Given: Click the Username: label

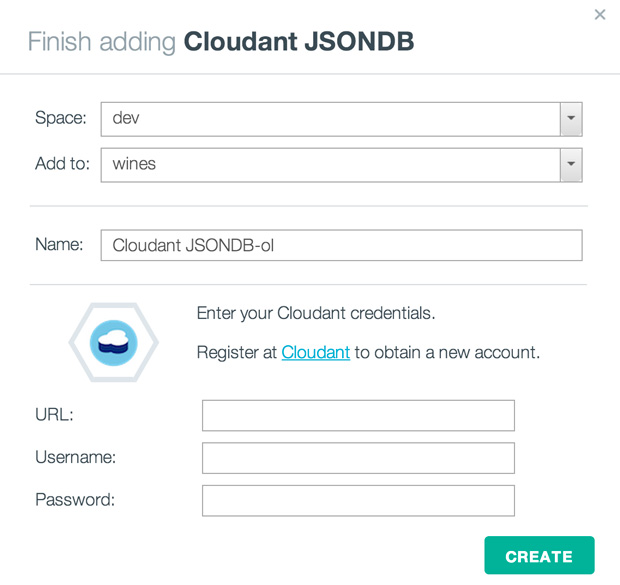Looking at the screenshot, I should tap(76, 457).
